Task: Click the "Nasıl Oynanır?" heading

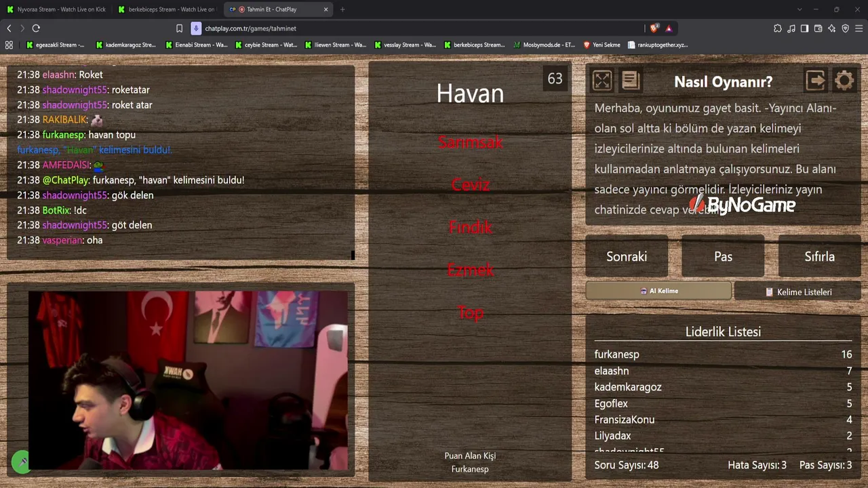Action: 723,82
